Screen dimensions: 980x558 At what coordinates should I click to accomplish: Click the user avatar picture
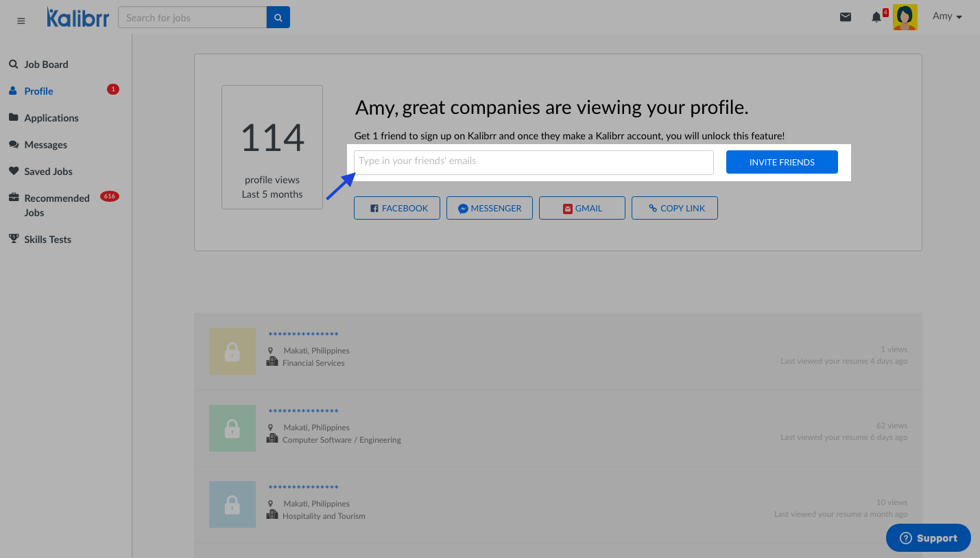[x=905, y=18]
